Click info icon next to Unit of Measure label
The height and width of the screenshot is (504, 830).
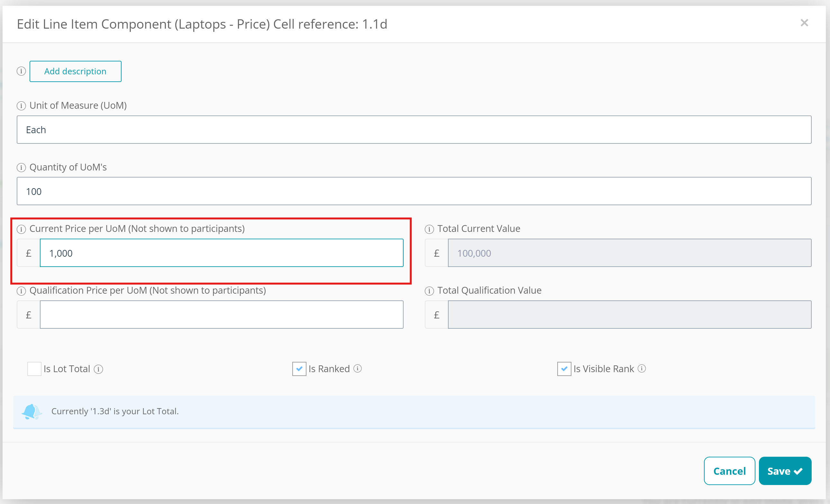tap(21, 106)
